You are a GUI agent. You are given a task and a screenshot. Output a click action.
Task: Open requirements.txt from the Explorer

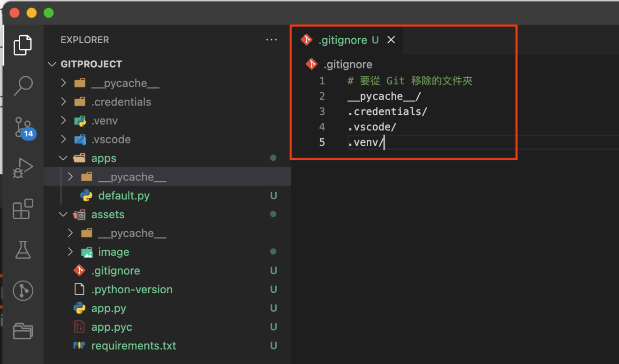click(x=134, y=346)
